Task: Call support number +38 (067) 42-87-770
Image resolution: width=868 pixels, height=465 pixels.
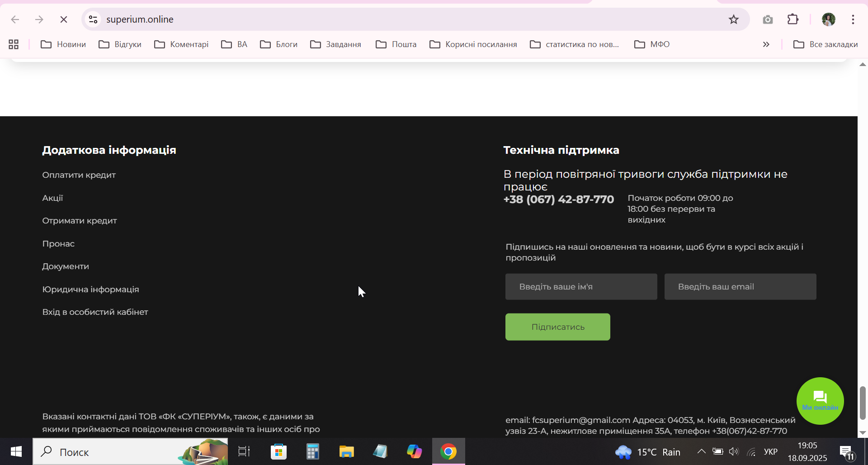Action: tap(559, 199)
